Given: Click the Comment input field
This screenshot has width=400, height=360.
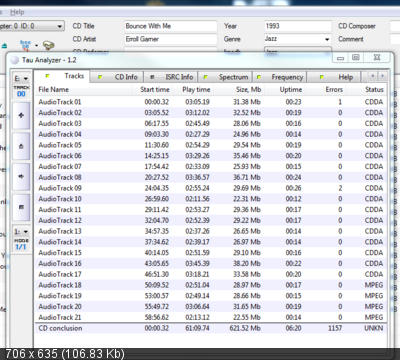Looking at the screenshot, I should pyautogui.click(x=395, y=39).
